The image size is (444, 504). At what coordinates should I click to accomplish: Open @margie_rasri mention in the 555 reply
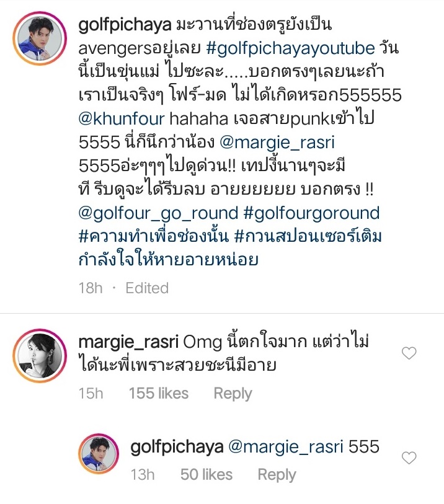tap(286, 447)
